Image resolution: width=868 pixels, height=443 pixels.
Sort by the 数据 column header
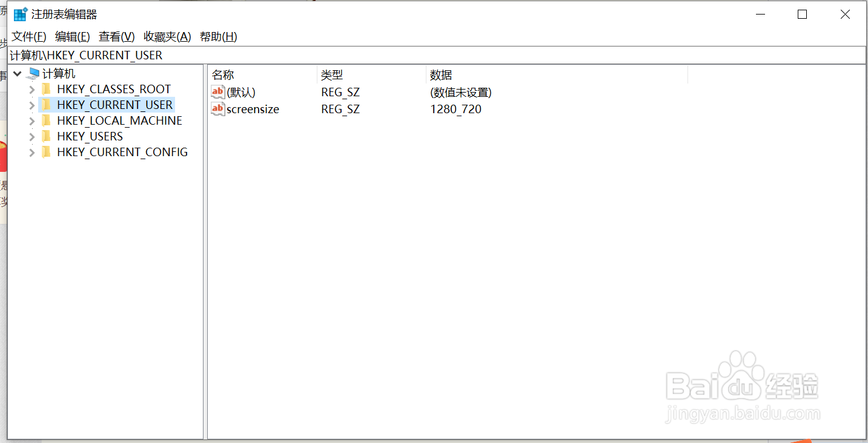(557, 75)
